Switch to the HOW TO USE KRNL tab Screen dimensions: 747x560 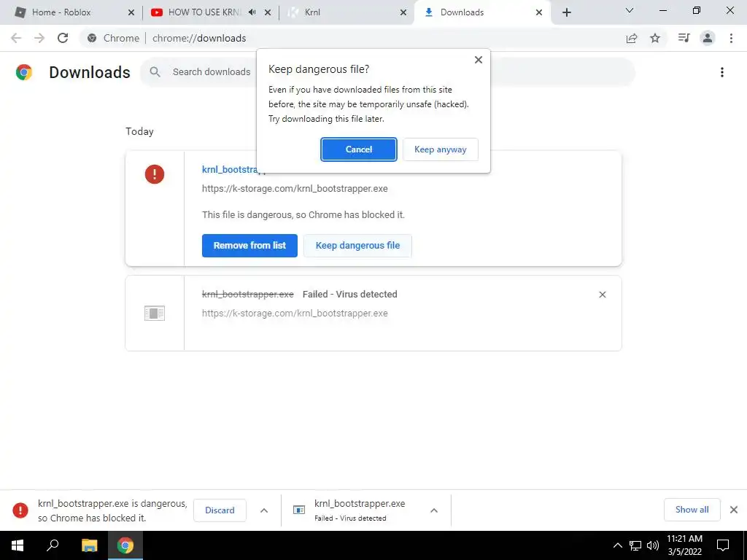tap(204, 12)
